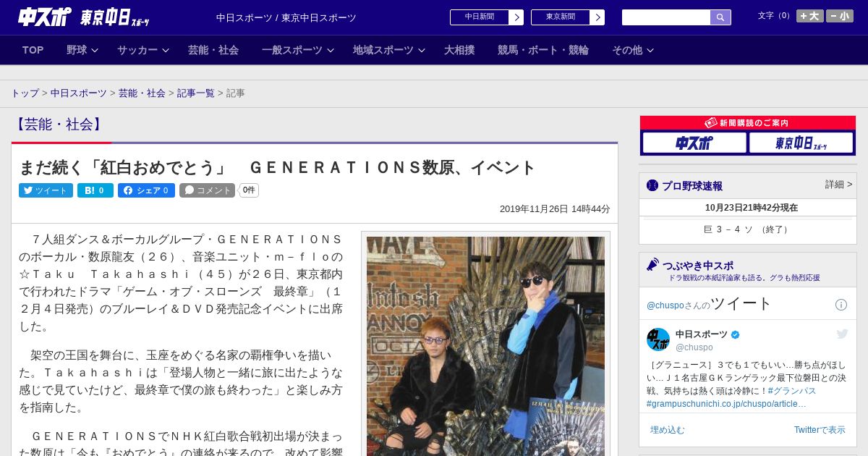
Task: Click 10月23日21時42分現在 timestamp
Action: pyautogui.click(x=752, y=208)
